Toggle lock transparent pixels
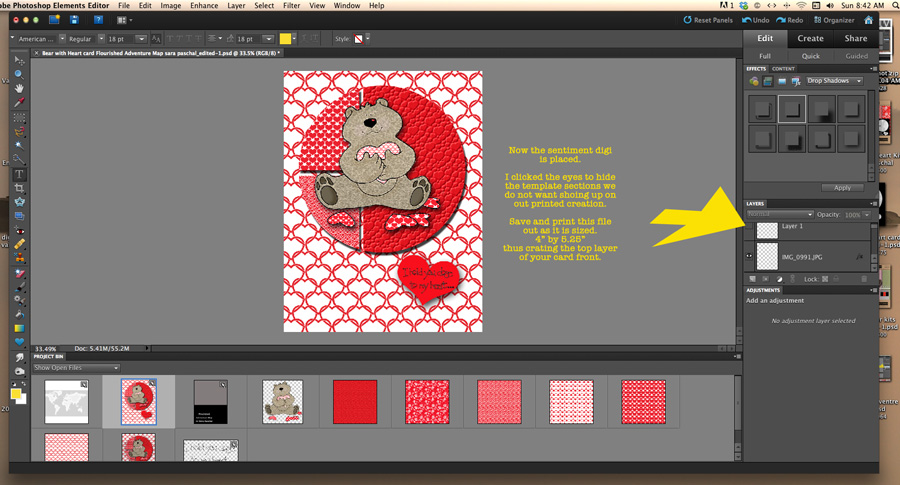Image resolution: width=900 pixels, height=485 pixels. (x=825, y=279)
